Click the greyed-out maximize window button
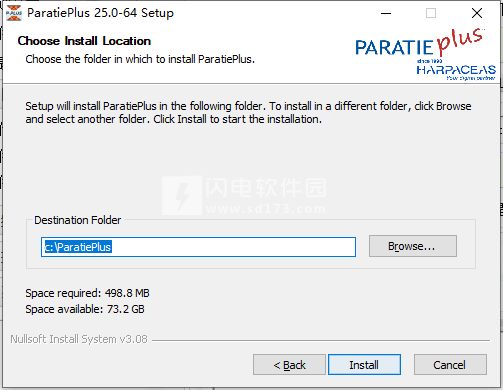 431,13
